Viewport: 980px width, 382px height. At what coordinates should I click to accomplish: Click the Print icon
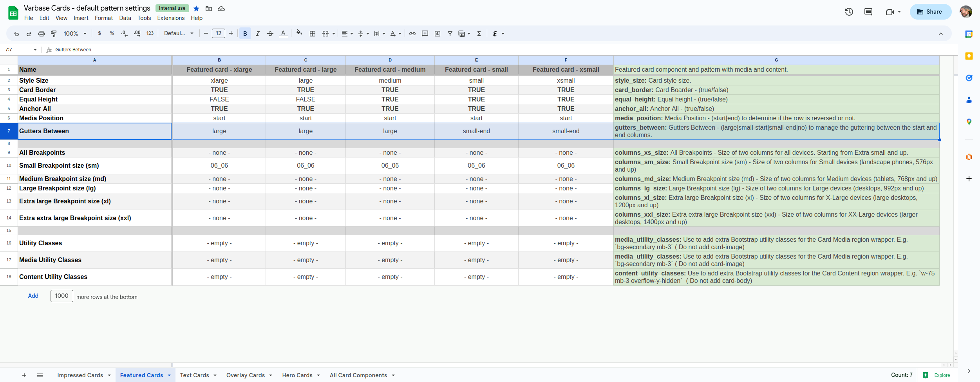(42, 34)
